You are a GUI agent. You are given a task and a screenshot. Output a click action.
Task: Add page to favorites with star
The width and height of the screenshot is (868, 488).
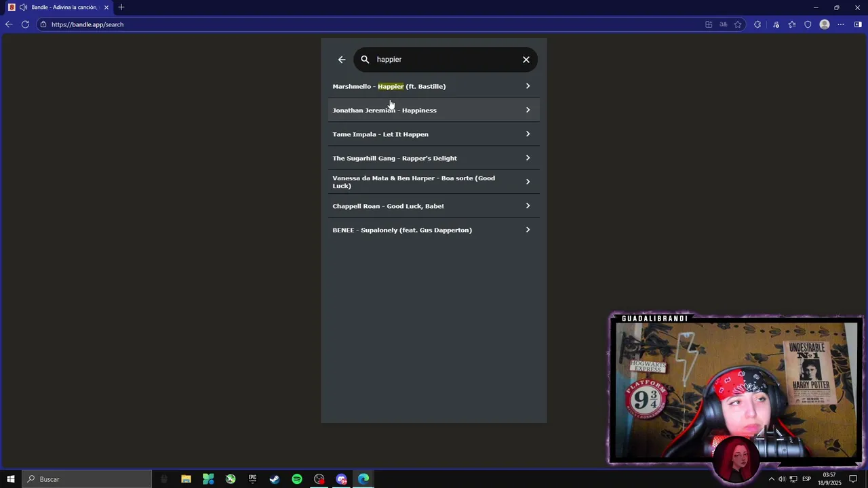tap(738, 24)
